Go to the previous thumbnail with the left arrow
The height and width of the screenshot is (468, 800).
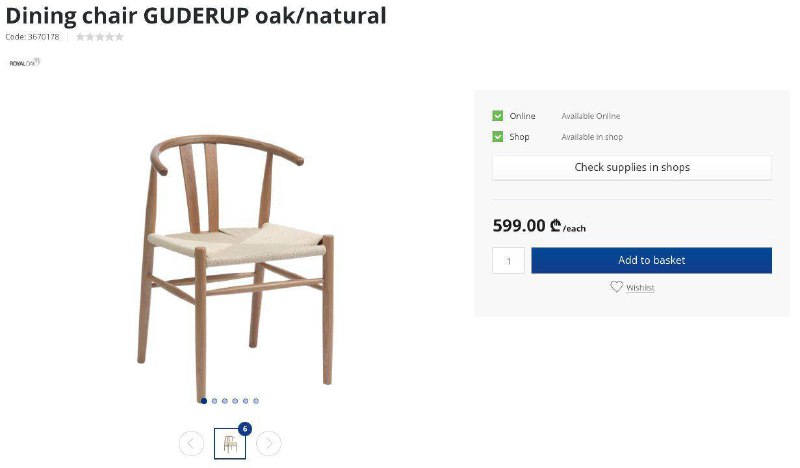(x=191, y=443)
